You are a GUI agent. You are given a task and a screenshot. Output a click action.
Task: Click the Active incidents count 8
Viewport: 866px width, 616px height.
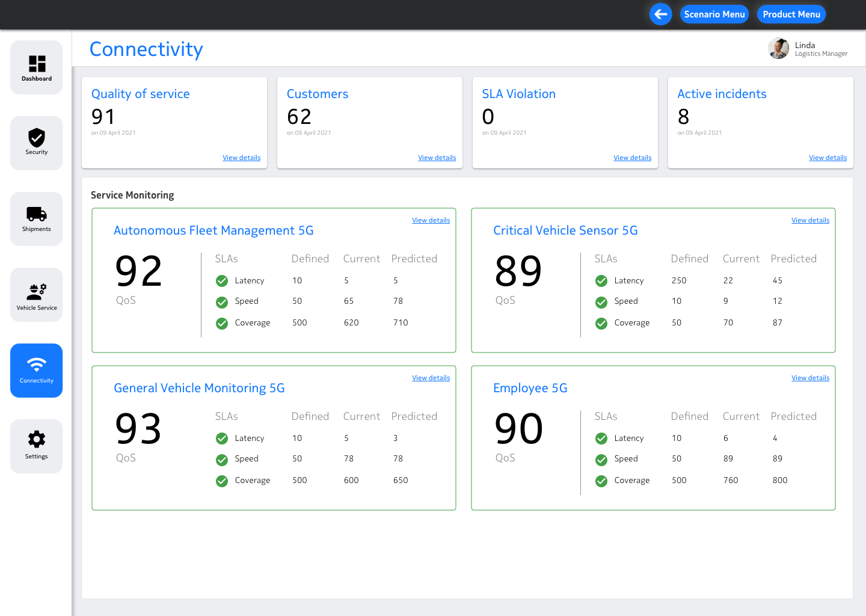[x=683, y=116]
